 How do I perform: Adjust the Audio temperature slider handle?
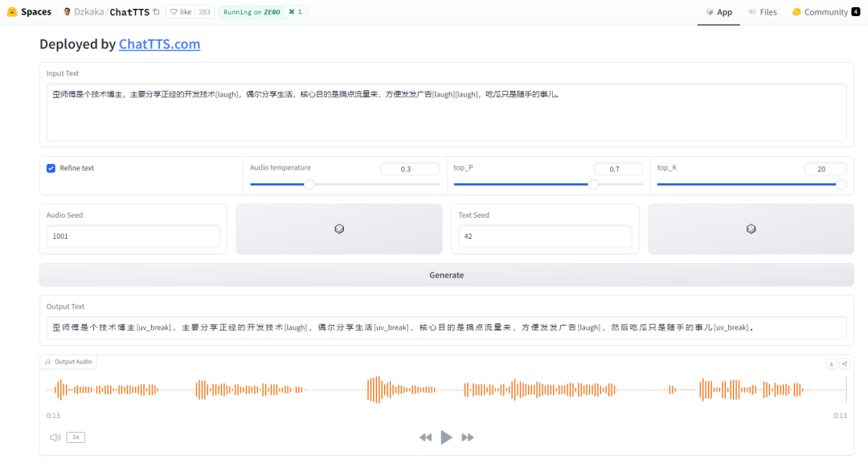(309, 184)
